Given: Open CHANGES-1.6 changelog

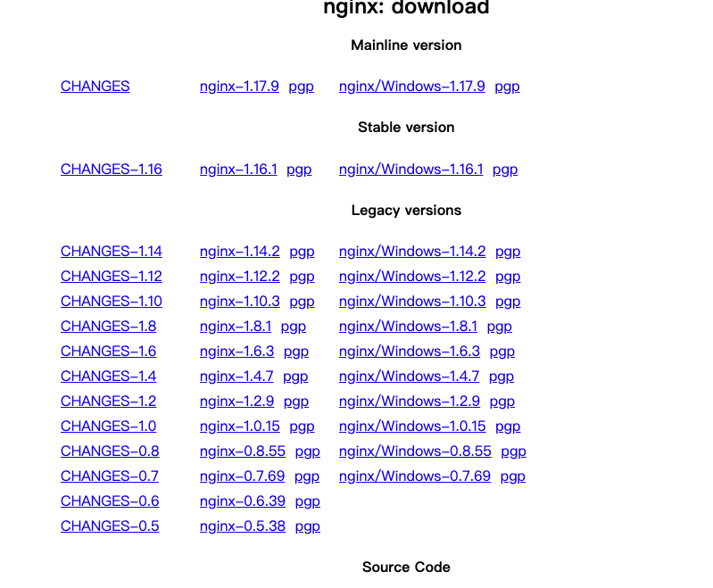Looking at the screenshot, I should [108, 351].
